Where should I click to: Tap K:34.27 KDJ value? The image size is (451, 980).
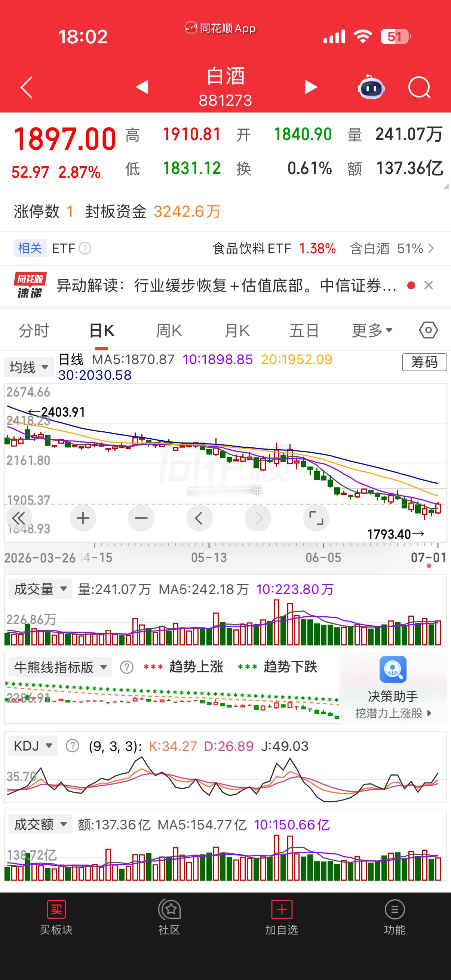pos(173,746)
